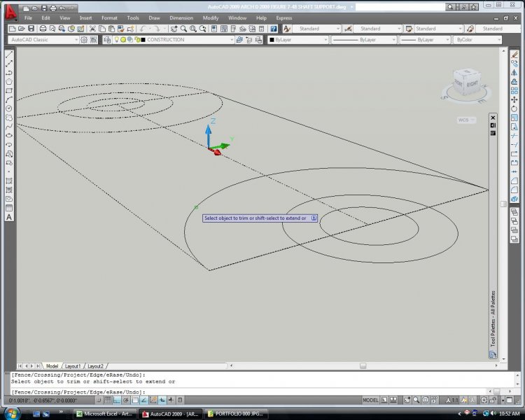Click the red AutoCAD application logo

click(9, 13)
